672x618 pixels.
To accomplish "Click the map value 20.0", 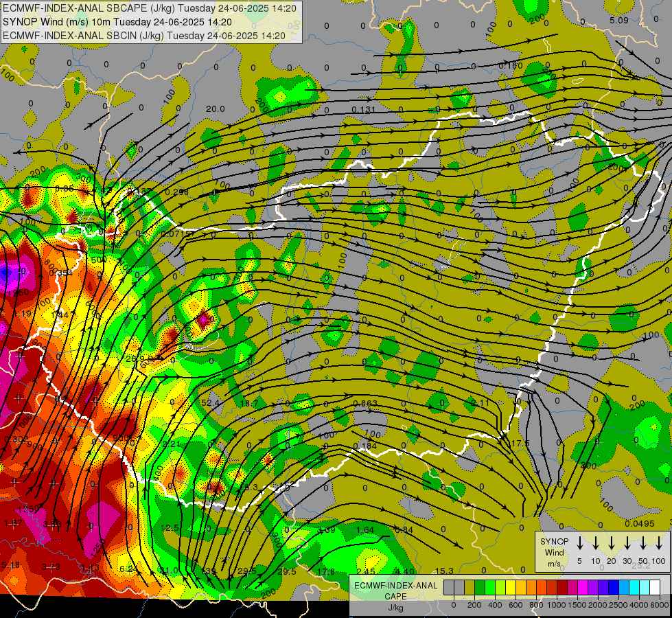I will 215,109.
